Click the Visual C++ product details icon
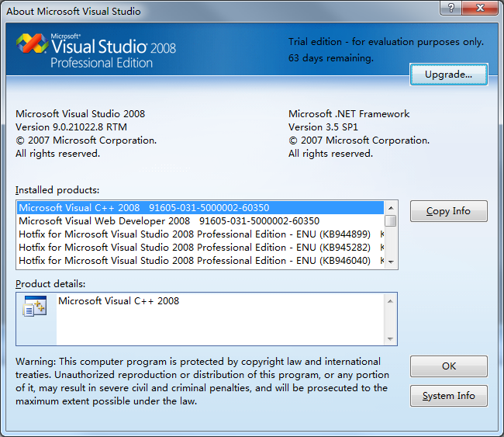The height and width of the screenshot is (437, 504). coord(35,306)
